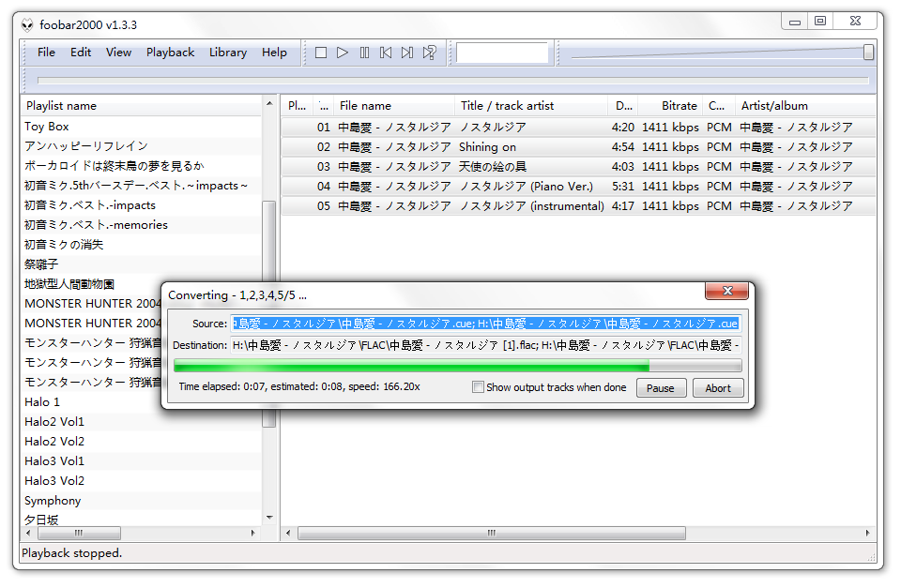This screenshot has height=588, width=901.
Task: Open the File menu
Action: point(46,53)
